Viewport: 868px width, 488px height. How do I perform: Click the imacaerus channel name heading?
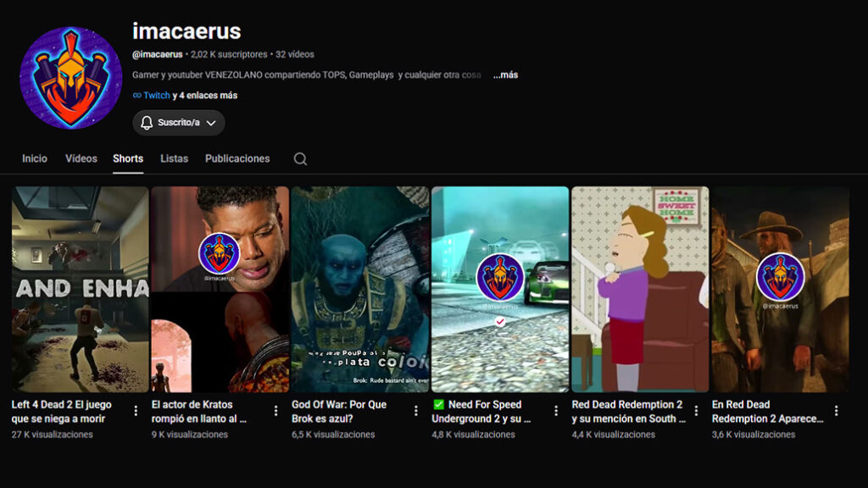(x=186, y=31)
